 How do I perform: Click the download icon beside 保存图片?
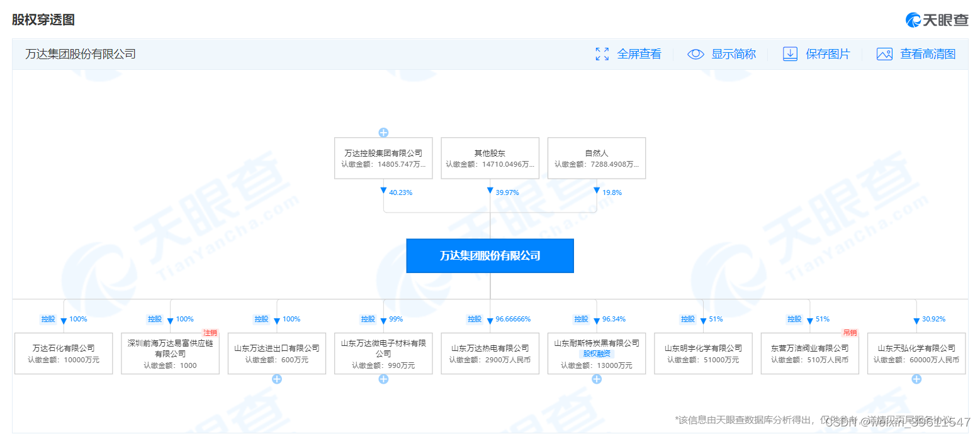coord(791,54)
